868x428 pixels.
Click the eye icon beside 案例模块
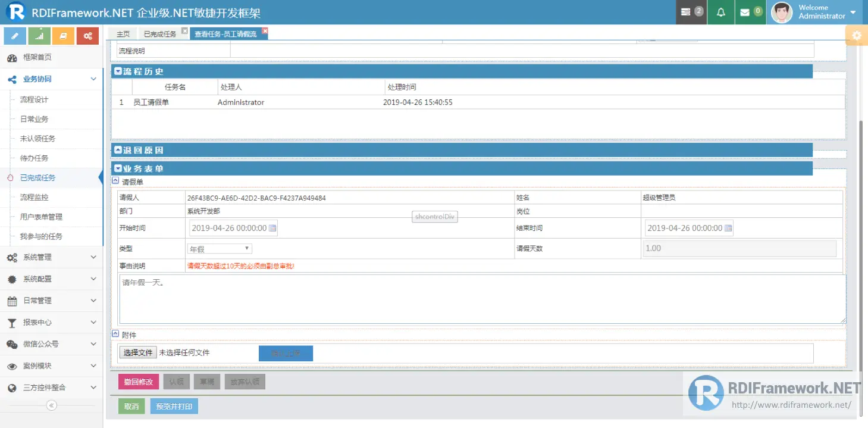[12, 366]
